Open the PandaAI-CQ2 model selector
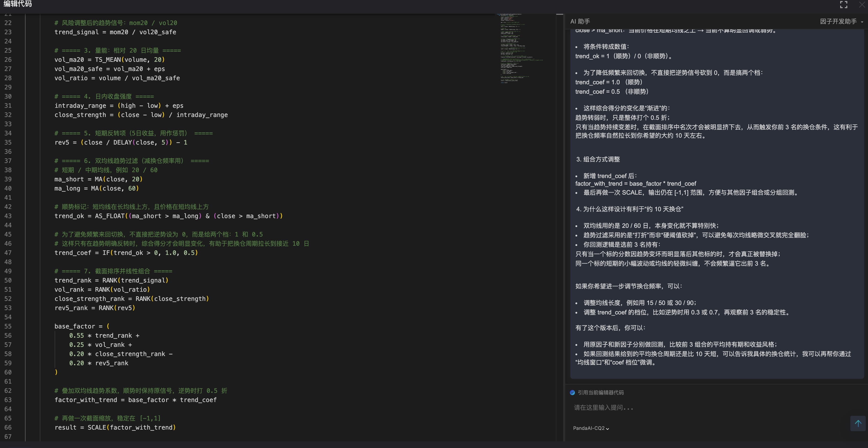Viewport: 868px width, 448px height. tap(591, 428)
